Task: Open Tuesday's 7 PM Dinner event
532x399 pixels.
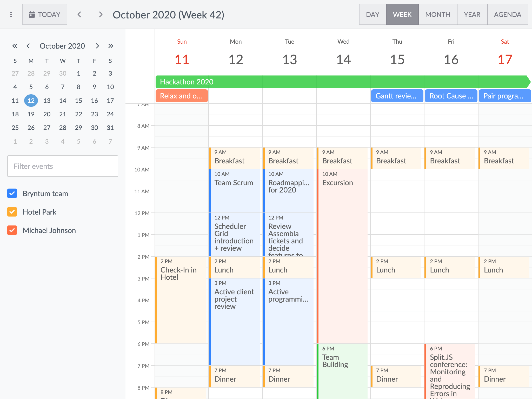Action: coord(288,376)
